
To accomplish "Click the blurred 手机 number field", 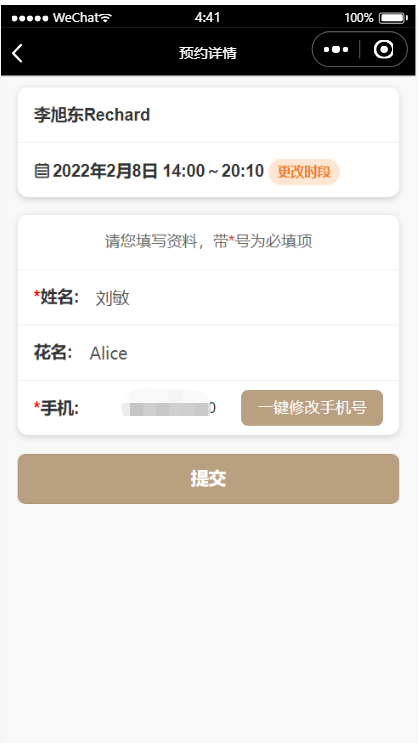I will [x=168, y=408].
